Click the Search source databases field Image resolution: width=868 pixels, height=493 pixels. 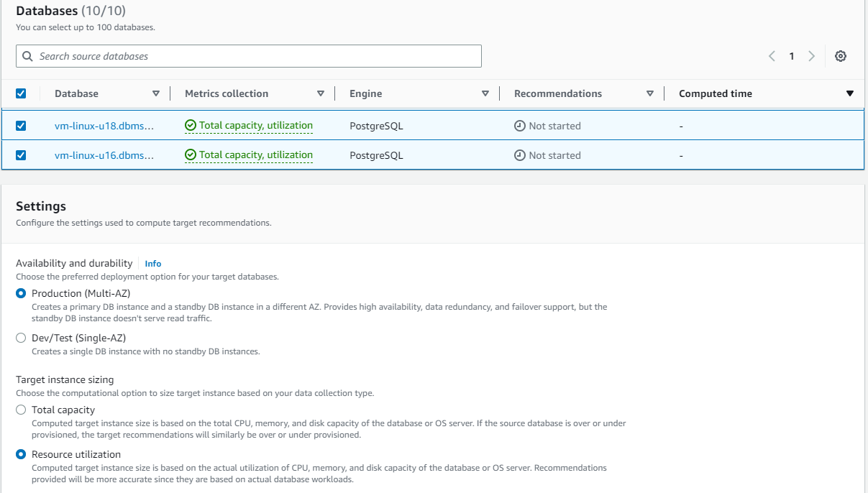249,56
